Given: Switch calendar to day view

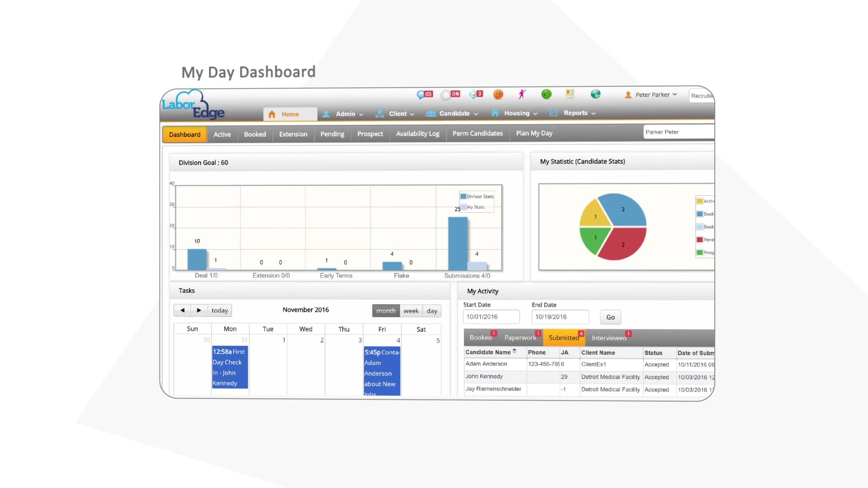Looking at the screenshot, I should 432,311.
